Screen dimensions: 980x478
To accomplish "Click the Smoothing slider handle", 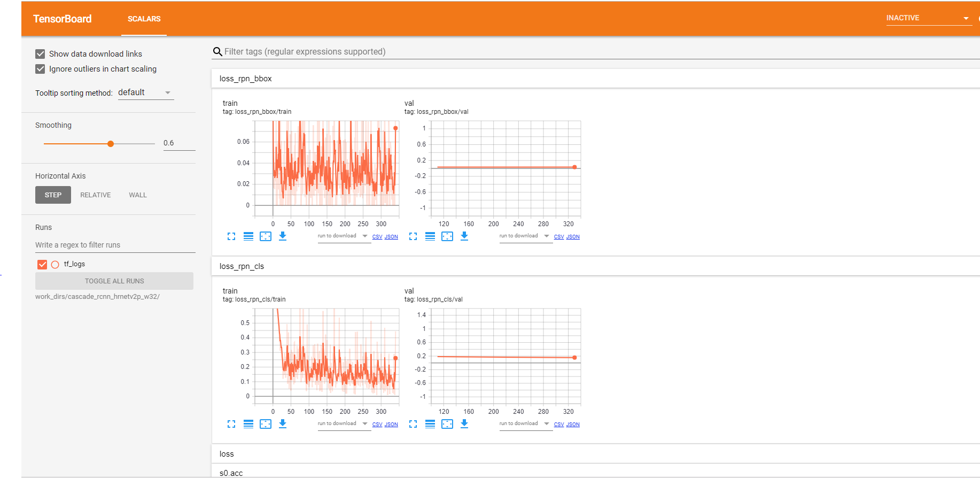I will (x=111, y=144).
